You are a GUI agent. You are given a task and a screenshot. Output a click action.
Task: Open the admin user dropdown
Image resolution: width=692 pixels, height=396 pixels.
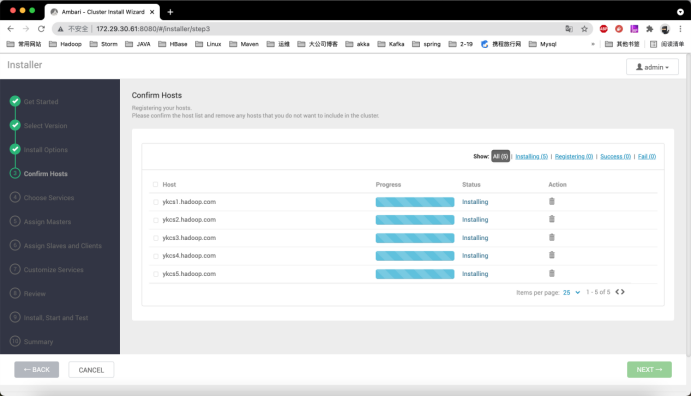coord(652,67)
